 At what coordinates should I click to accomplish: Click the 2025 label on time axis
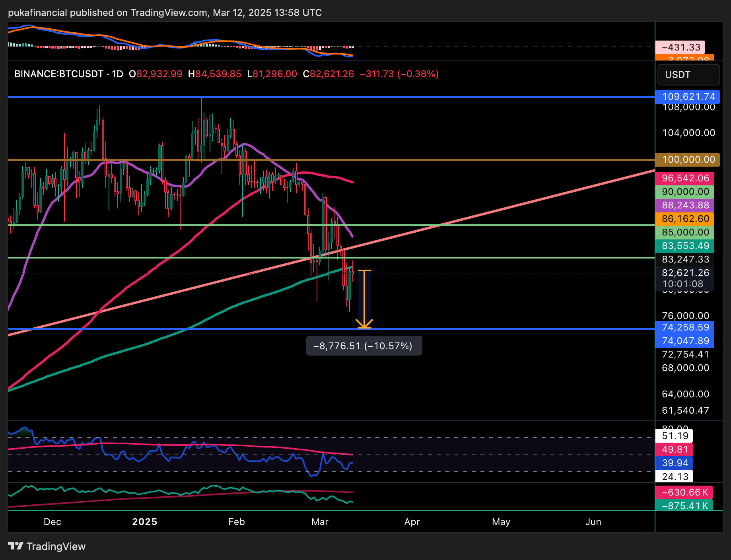pyautogui.click(x=145, y=522)
